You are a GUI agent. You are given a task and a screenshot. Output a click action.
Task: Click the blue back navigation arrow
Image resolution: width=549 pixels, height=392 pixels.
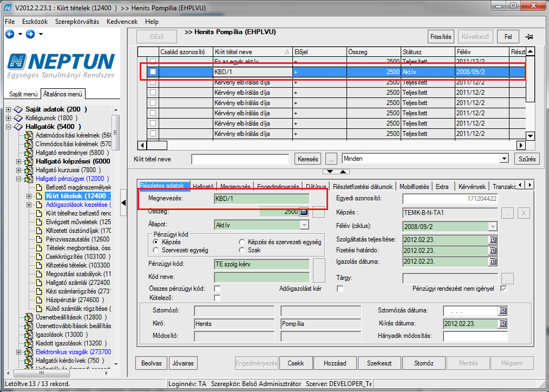pyautogui.click(x=10, y=34)
